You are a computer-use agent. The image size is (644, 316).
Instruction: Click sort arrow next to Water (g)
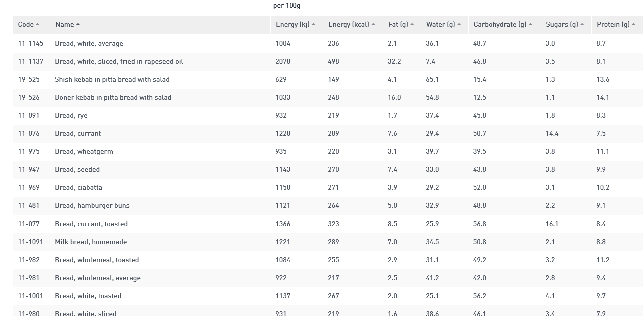(x=459, y=25)
